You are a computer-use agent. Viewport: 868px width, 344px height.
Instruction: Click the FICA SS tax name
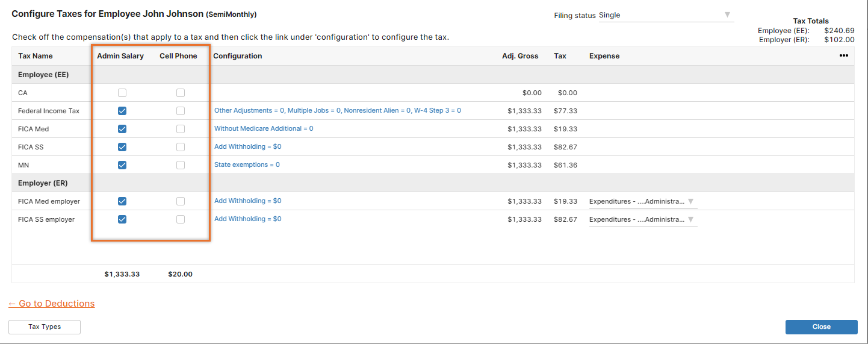click(x=31, y=147)
